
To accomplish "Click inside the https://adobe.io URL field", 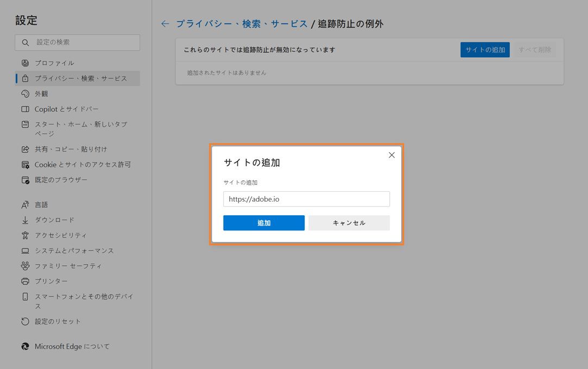I will (x=306, y=199).
